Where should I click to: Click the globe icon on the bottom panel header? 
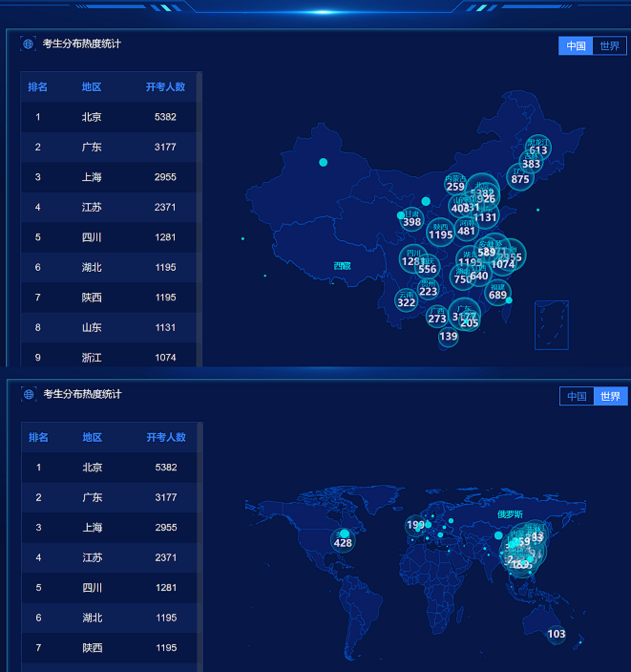[29, 394]
